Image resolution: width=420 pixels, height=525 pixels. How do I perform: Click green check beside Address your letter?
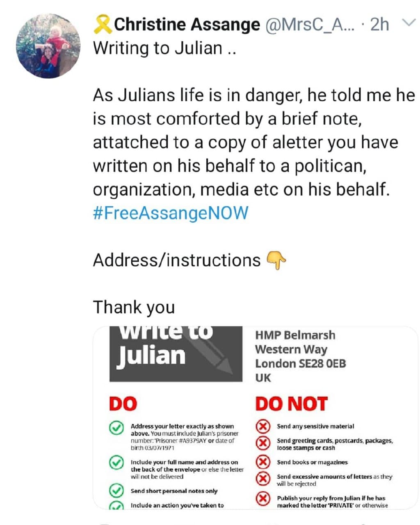[116, 427]
